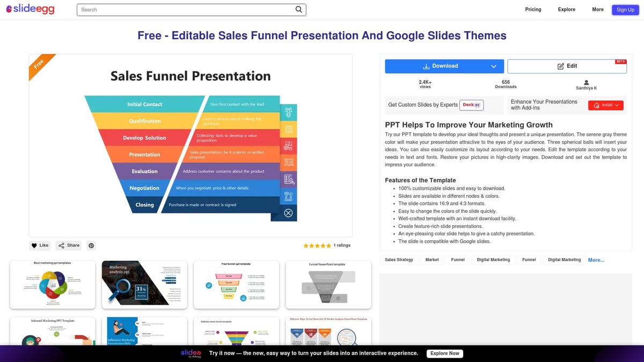Click the red Install add-in icon
This screenshot has width=644, height=362.
597,105
